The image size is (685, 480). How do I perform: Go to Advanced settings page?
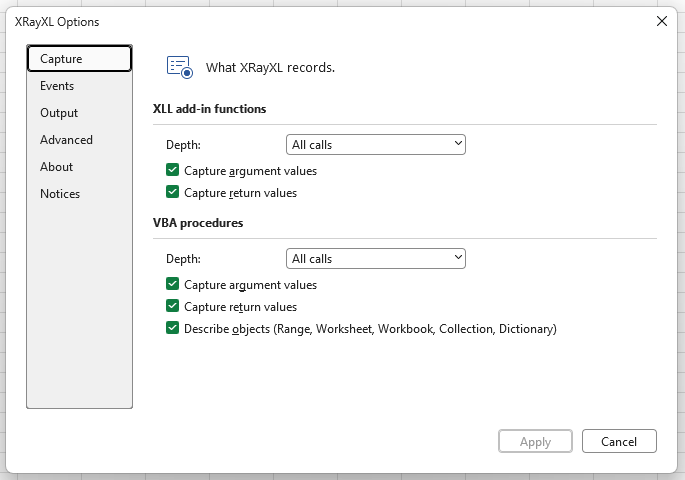[79, 140]
